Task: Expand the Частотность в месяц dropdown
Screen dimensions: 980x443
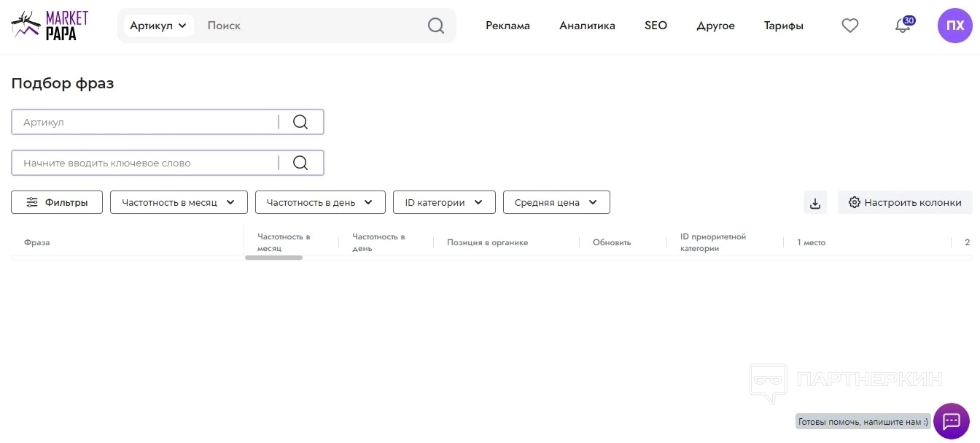Action: (x=179, y=202)
